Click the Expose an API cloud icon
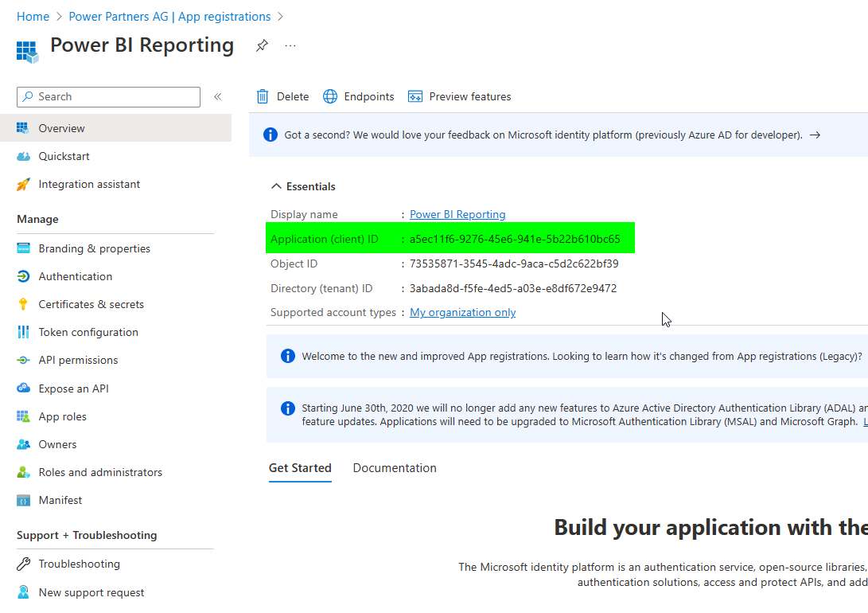 coord(23,388)
